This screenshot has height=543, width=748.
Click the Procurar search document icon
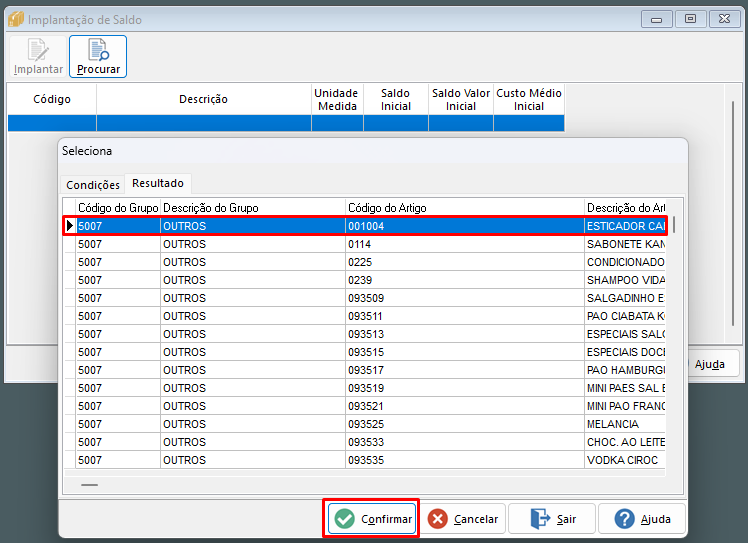click(x=98, y=50)
